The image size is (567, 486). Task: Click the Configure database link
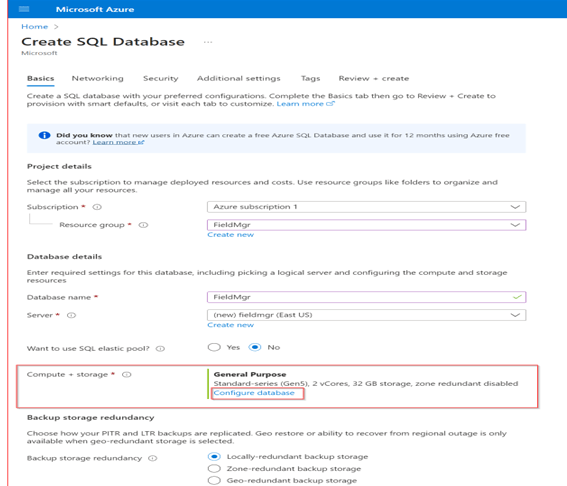tap(254, 393)
